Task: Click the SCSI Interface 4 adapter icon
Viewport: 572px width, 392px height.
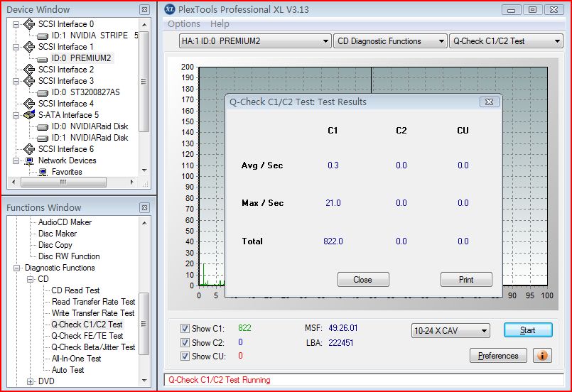Action: 29,104
